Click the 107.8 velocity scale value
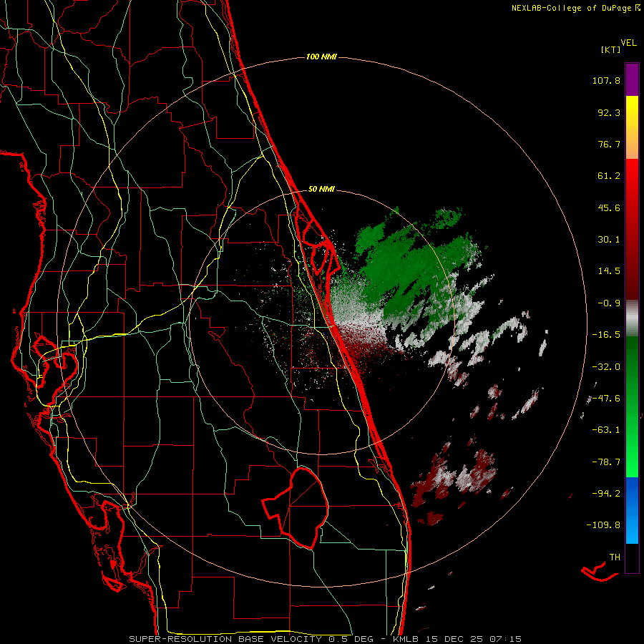This screenshot has width=644, height=644. (x=606, y=80)
